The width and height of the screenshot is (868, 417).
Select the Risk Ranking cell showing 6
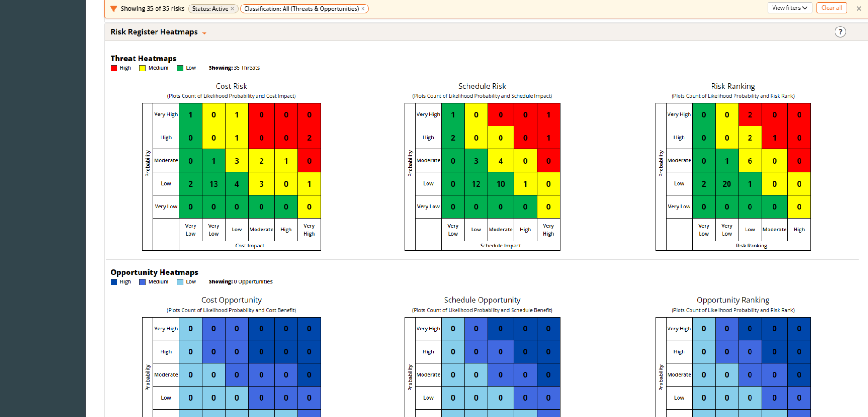(750, 161)
